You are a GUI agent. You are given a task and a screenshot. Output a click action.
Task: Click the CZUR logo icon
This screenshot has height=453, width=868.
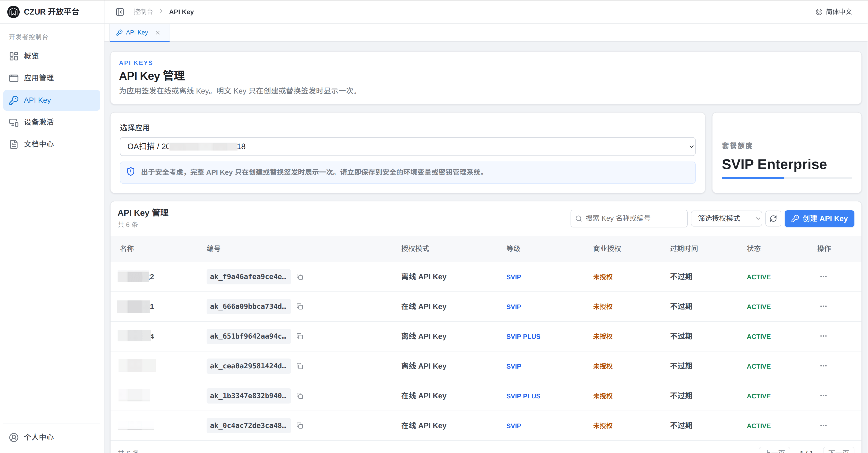14,12
